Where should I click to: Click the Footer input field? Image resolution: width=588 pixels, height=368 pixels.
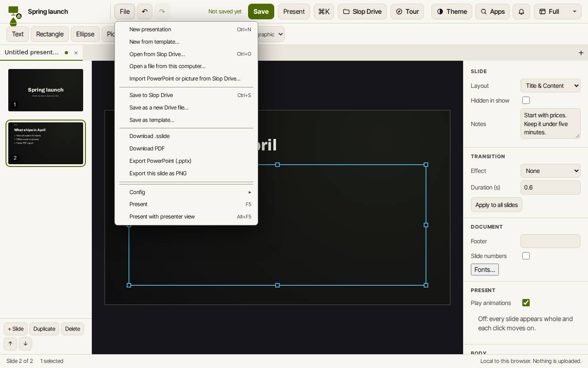[x=550, y=241]
